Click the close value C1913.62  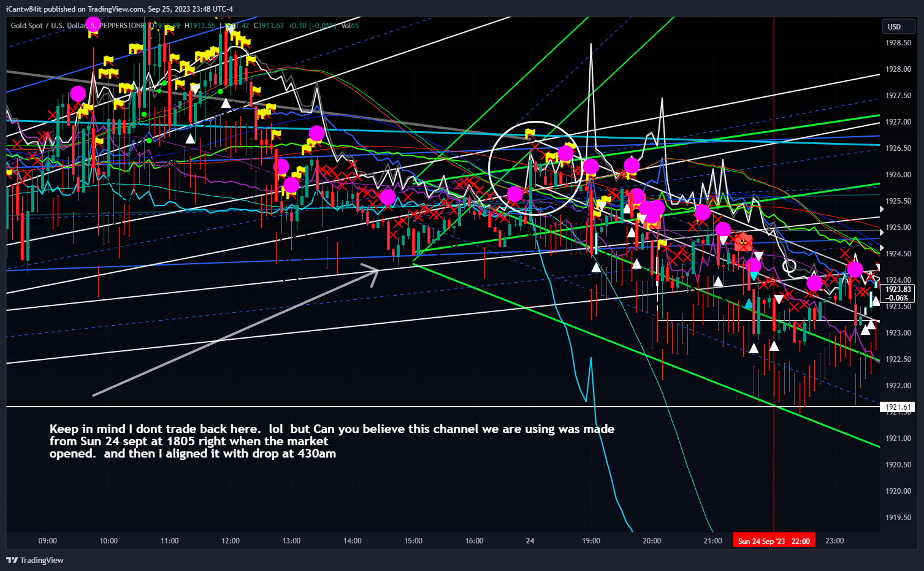[269, 26]
